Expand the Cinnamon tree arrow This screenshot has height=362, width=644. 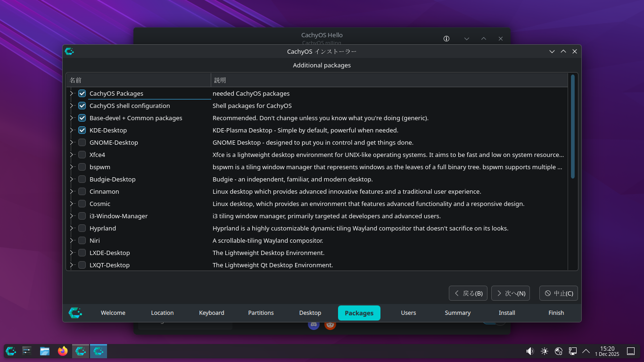[x=72, y=191]
